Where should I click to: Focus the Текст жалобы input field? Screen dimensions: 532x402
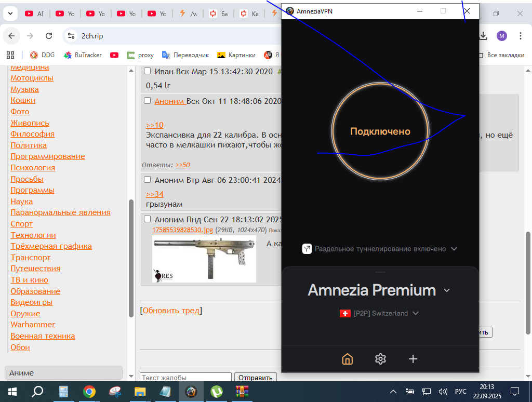[185, 378]
